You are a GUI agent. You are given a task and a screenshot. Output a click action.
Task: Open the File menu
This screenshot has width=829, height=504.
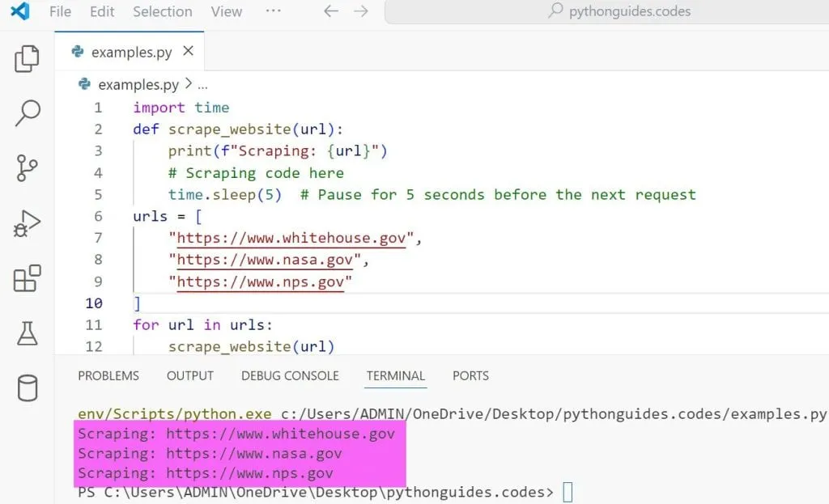pyautogui.click(x=60, y=11)
